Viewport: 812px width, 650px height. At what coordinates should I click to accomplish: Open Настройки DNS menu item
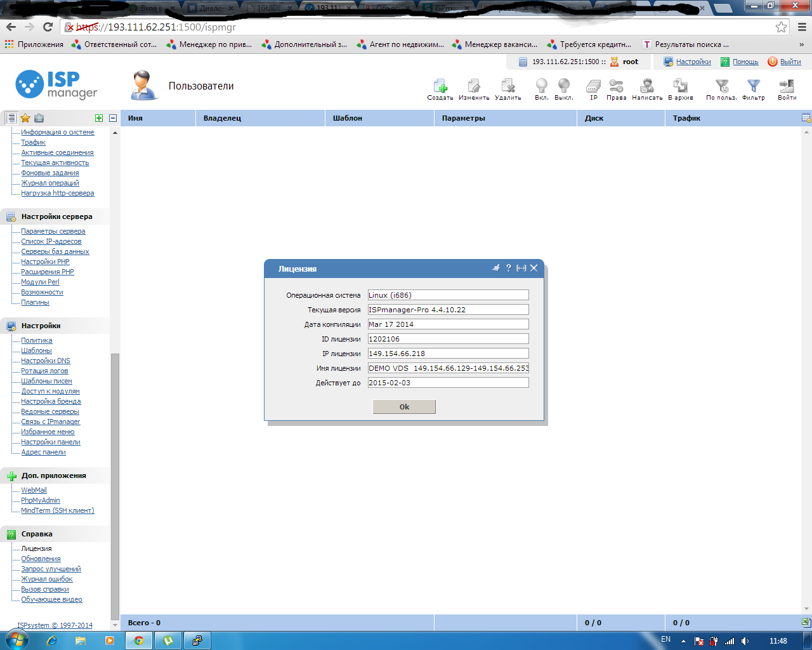point(46,361)
